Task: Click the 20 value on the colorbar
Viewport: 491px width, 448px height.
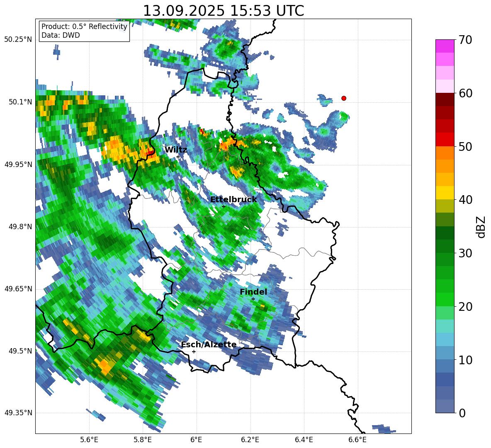Action: [x=465, y=307]
